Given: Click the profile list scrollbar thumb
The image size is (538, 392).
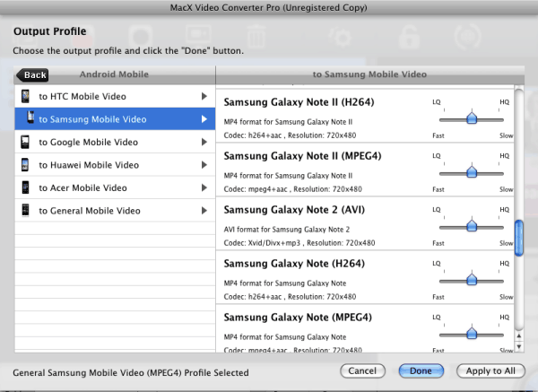Looking at the screenshot, I should pyautogui.click(x=519, y=238).
